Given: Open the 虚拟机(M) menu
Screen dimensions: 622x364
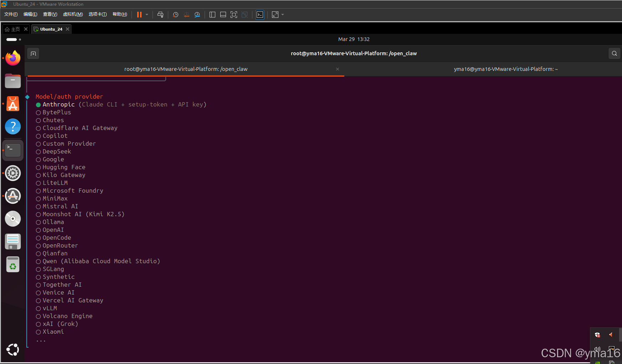Looking at the screenshot, I should 73,14.
